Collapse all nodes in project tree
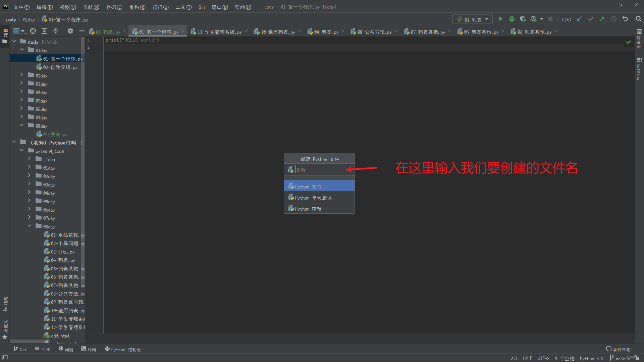This screenshot has width=644, height=362. (x=56, y=31)
